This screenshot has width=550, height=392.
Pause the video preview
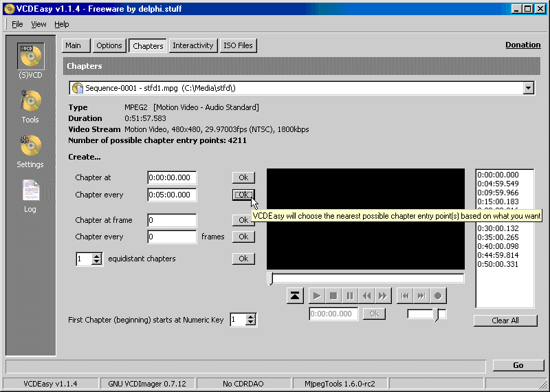pyautogui.click(x=350, y=296)
